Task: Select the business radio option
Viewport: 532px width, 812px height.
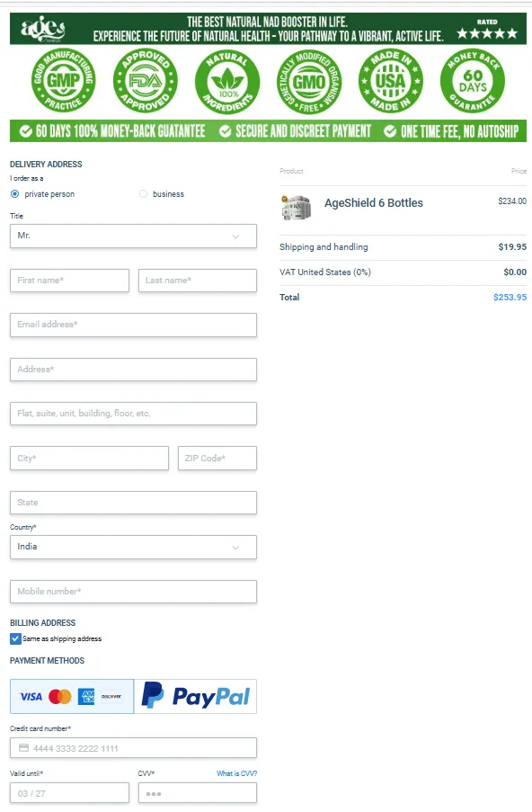Action: pyautogui.click(x=144, y=193)
